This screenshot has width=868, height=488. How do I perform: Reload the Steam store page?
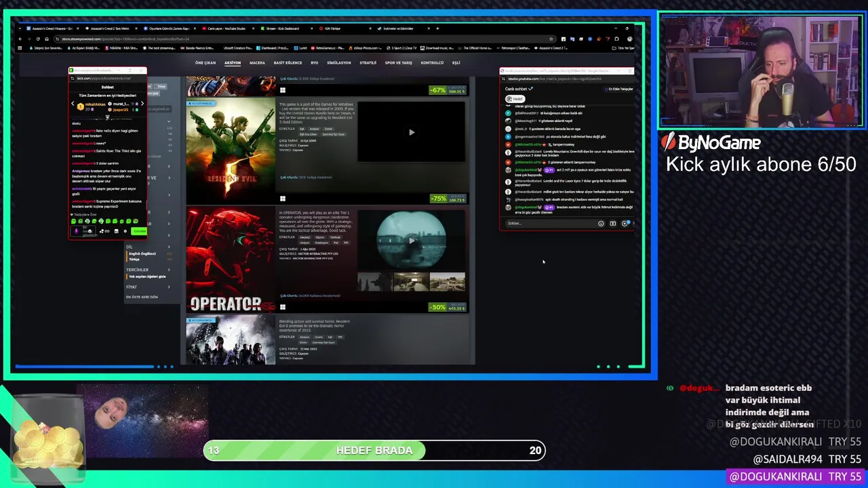[x=37, y=39]
